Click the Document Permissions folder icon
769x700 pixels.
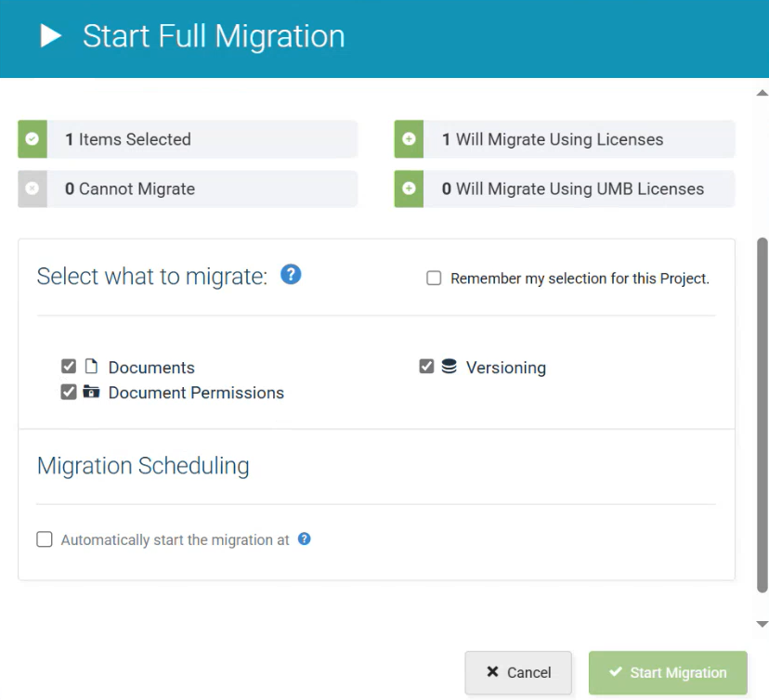[x=91, y=392]
